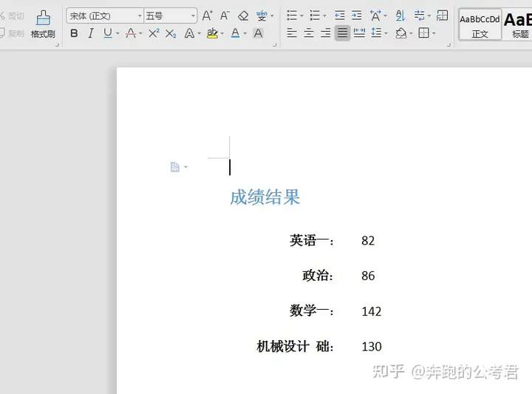Image resolution: width=532 pixels, height=394 pixels.
Task: Apply distributed alignment
Action: click(x=359, y=33)
